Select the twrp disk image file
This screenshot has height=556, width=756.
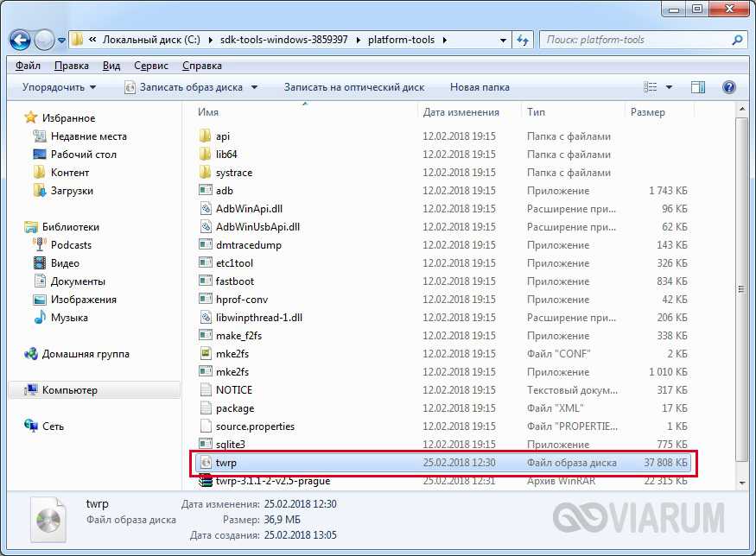click(226, 463)
